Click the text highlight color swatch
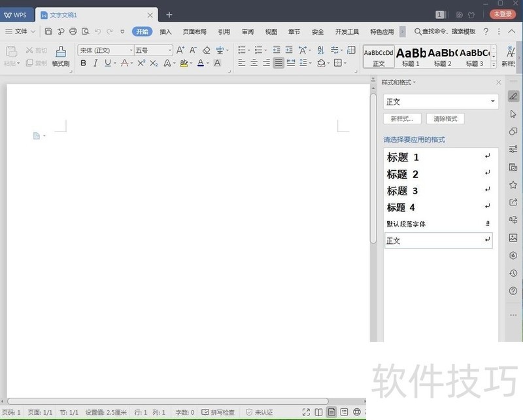Image resolution: width=523 pixels, height=420 pixels. [x=184, y=63]
